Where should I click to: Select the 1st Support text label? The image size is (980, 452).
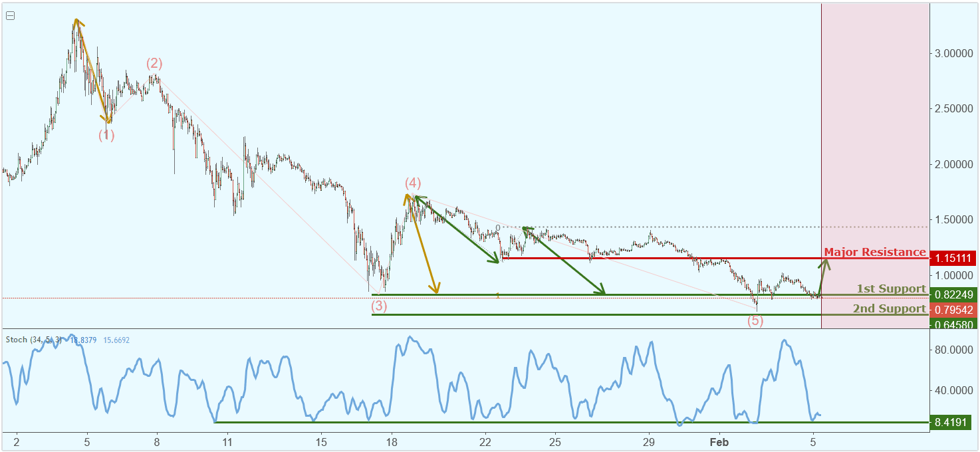click(892, 288)
